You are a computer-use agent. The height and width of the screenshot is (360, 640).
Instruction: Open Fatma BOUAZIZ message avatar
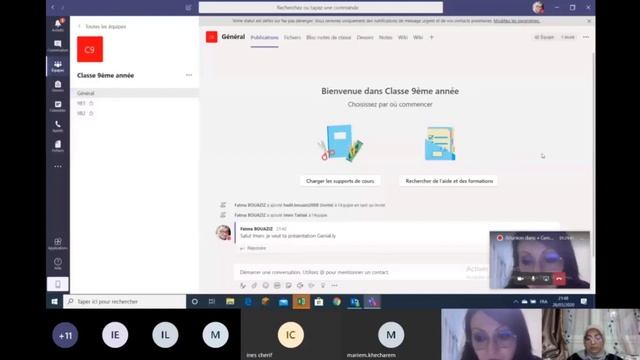223,232
